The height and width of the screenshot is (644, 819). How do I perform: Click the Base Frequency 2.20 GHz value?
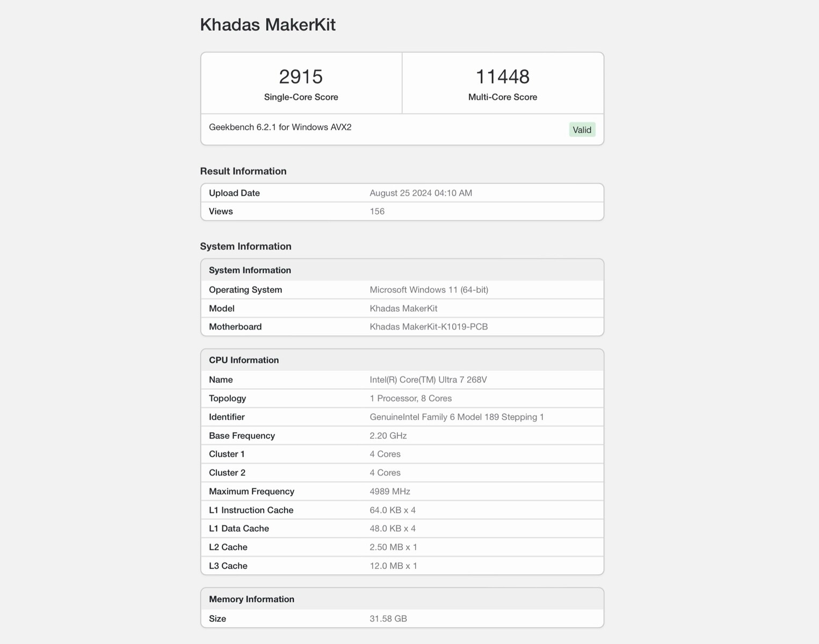click(x=388, y=436)
